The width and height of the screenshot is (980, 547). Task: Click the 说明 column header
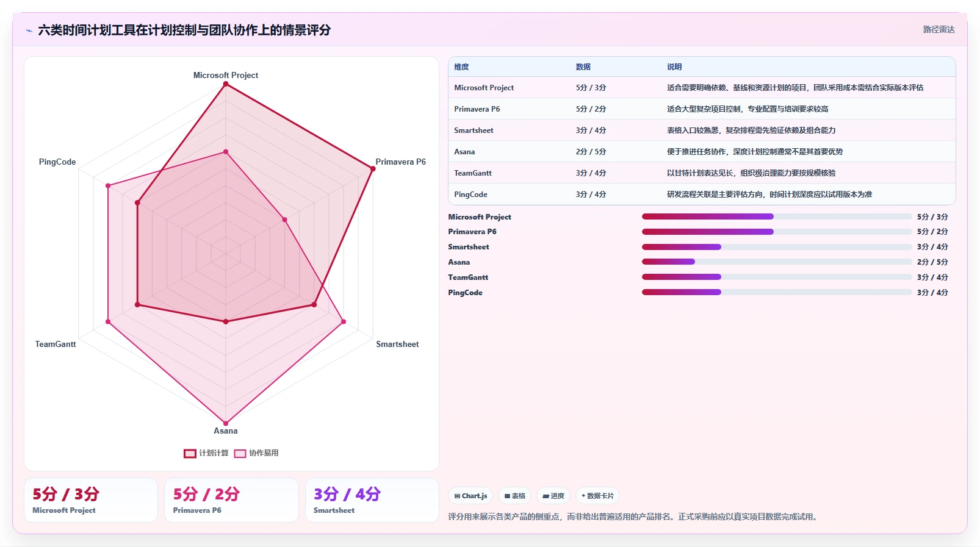[674, 67]
